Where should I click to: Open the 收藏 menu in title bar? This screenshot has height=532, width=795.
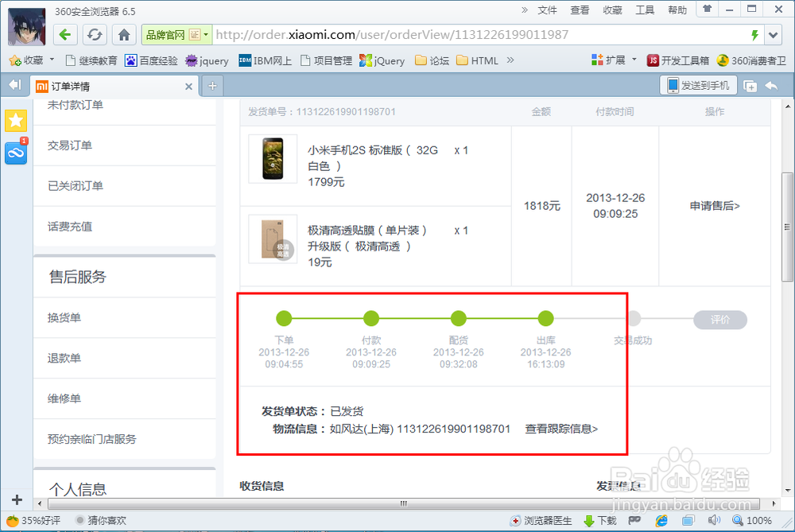coord(612,10)
